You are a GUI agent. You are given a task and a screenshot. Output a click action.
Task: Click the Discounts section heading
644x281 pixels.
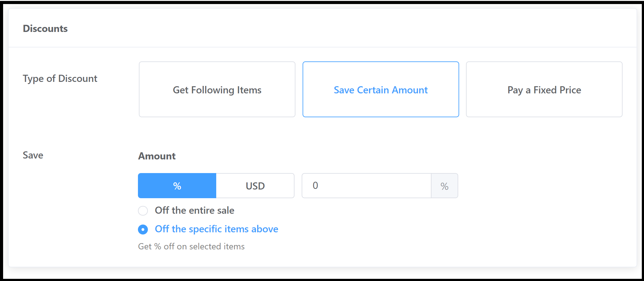coord(45,28)
